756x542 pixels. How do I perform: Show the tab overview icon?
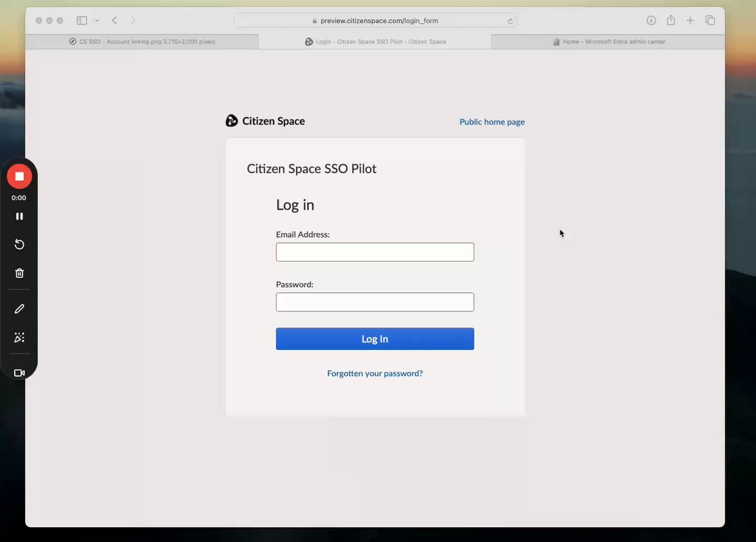711,21
